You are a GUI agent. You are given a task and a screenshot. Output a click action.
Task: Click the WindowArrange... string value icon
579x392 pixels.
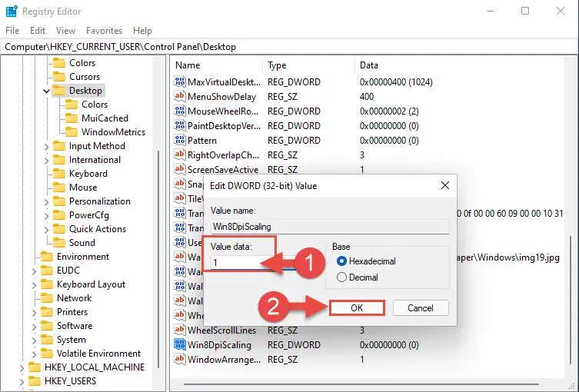pyautogui.click(x=180, y=359)
